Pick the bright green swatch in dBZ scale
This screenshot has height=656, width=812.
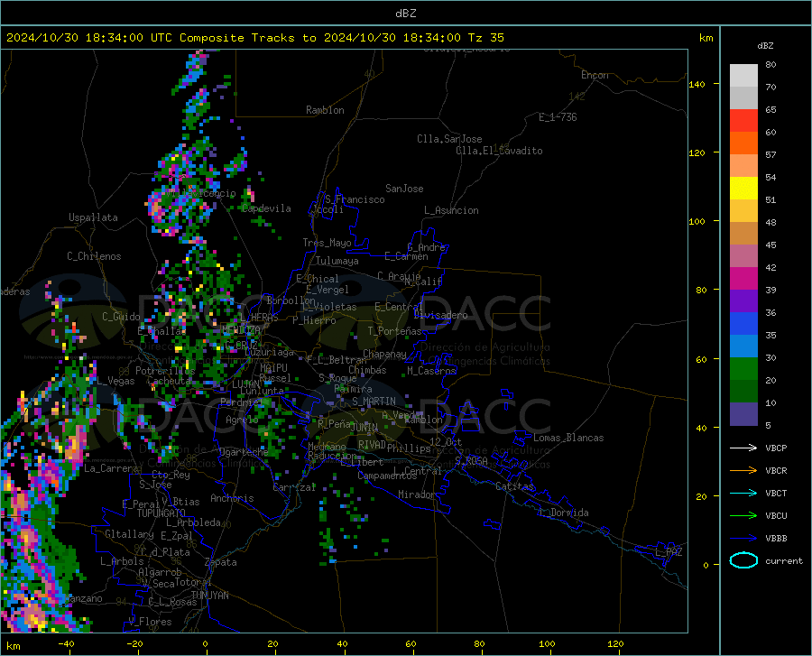tap(743, 369)
